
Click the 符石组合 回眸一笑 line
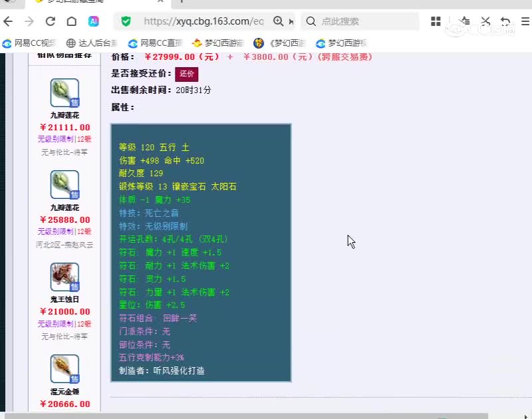click(158, 318)
